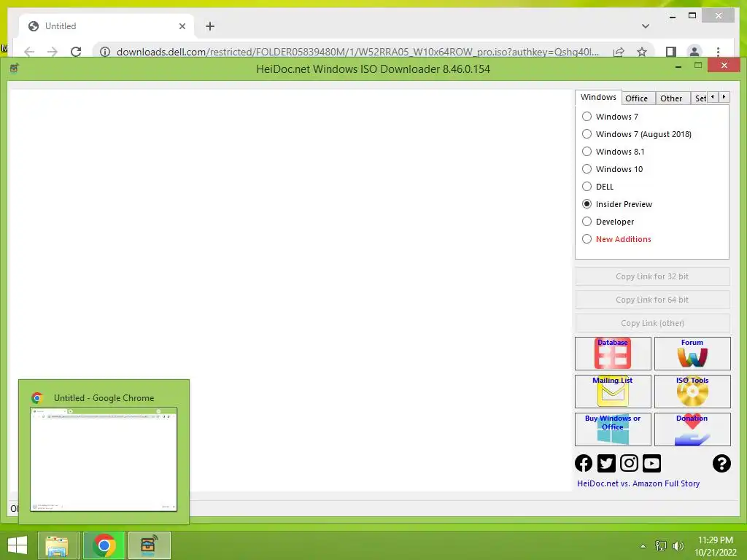This screenshot has width=747, height=560.
Task: Click Copy Link for 32 bit
Action: (x=652, y=276)
